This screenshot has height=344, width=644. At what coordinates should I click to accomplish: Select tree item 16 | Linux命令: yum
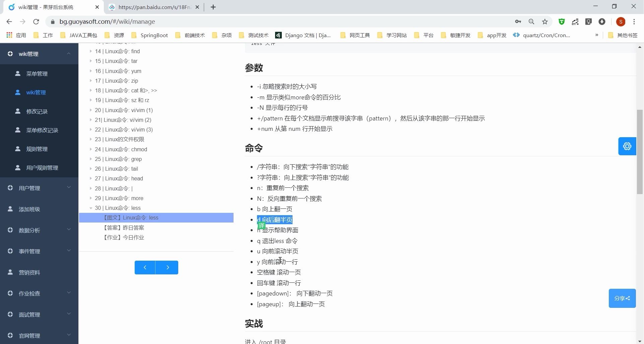(118, 71)
